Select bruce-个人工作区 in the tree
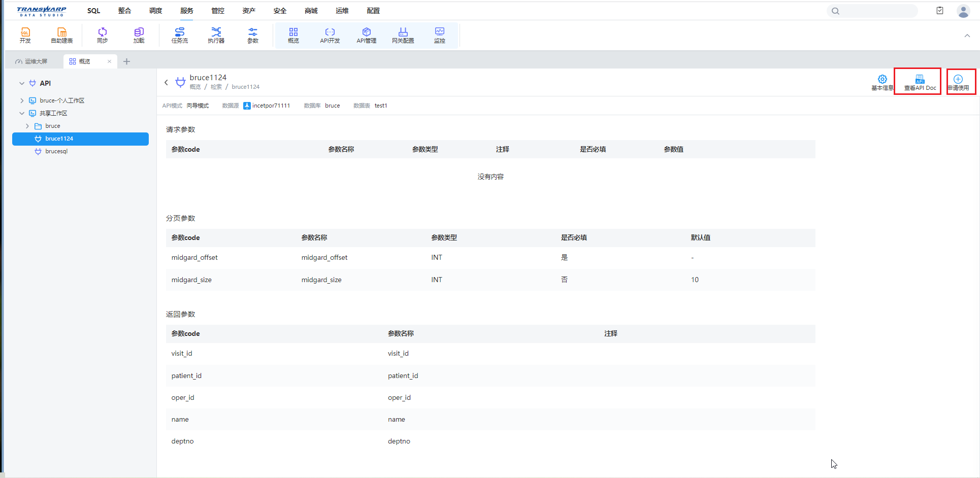Image resolution: width=980 pixels, height=478 pixels. (62, 100)
